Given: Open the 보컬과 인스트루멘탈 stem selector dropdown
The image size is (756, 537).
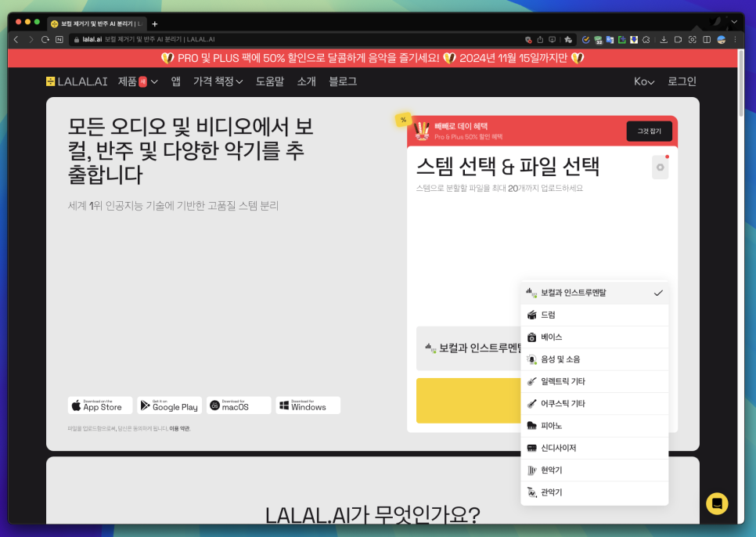Looking at the screenshot, I should [469, 348].
